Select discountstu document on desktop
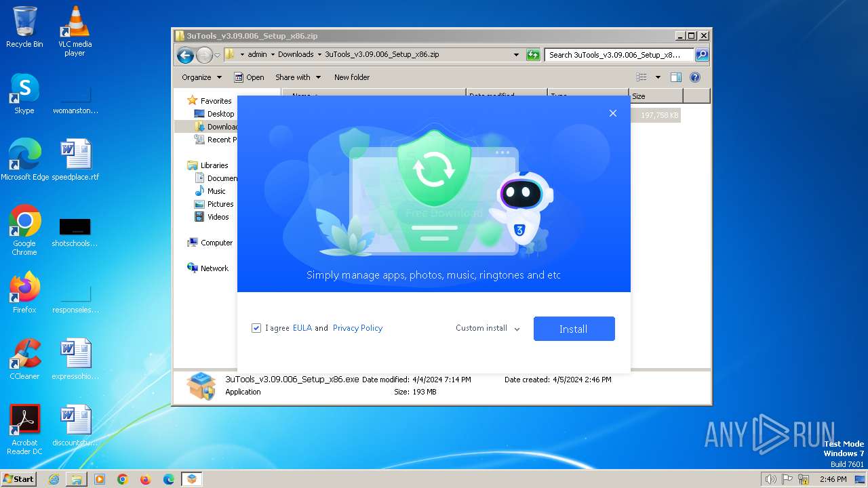Viewport: 868px width, 488px height. coord(75,426)
